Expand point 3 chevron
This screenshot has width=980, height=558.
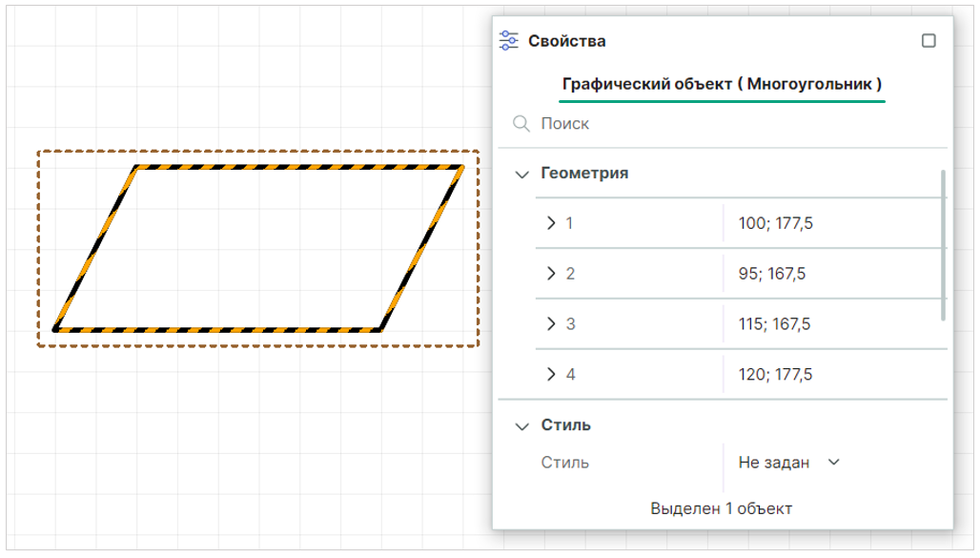click(x=551, y=323)
